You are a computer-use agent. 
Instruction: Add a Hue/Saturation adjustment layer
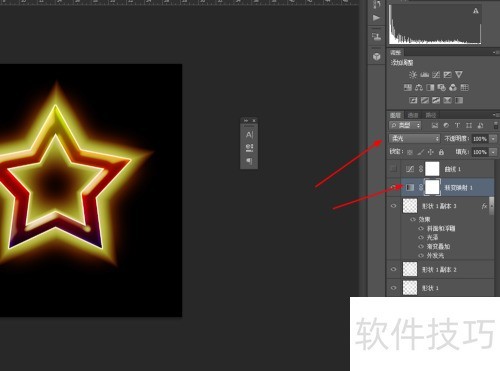pos(408,88)
